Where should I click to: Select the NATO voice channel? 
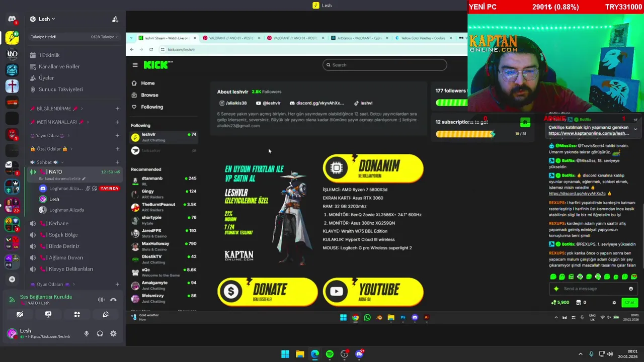[x=74, y=172]
